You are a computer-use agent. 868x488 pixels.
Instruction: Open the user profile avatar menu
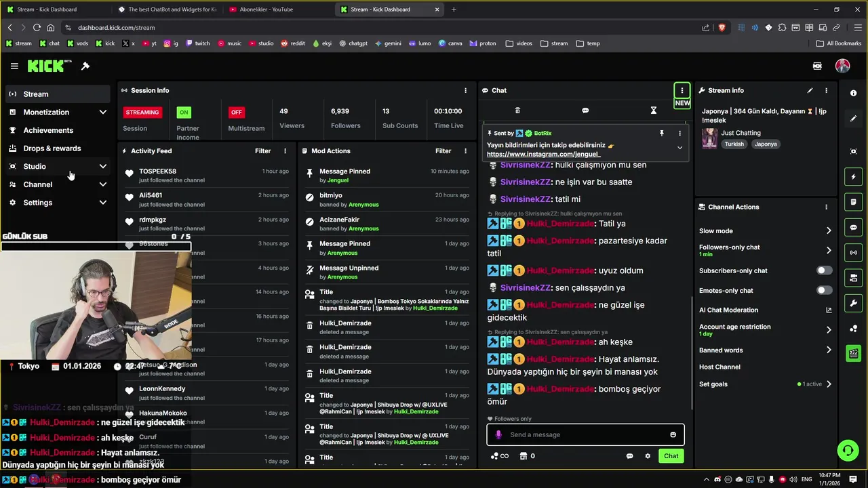tap(842, 66)
